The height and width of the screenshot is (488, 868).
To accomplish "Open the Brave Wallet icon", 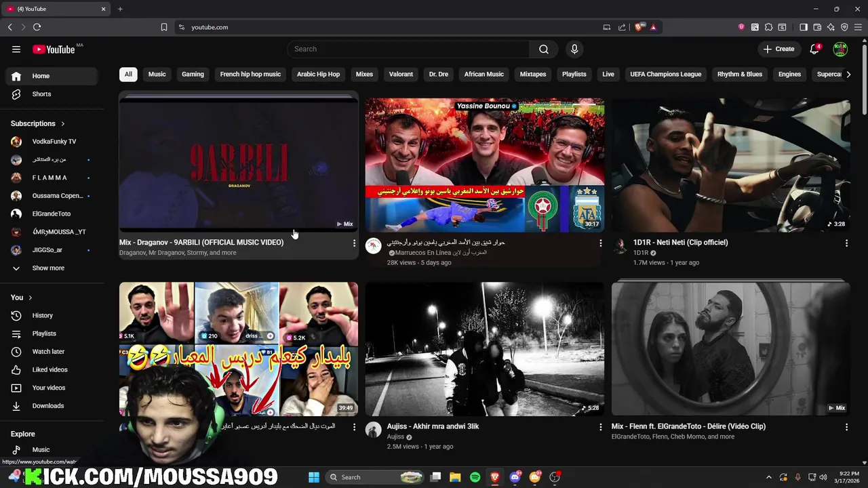I will point(817,27).
